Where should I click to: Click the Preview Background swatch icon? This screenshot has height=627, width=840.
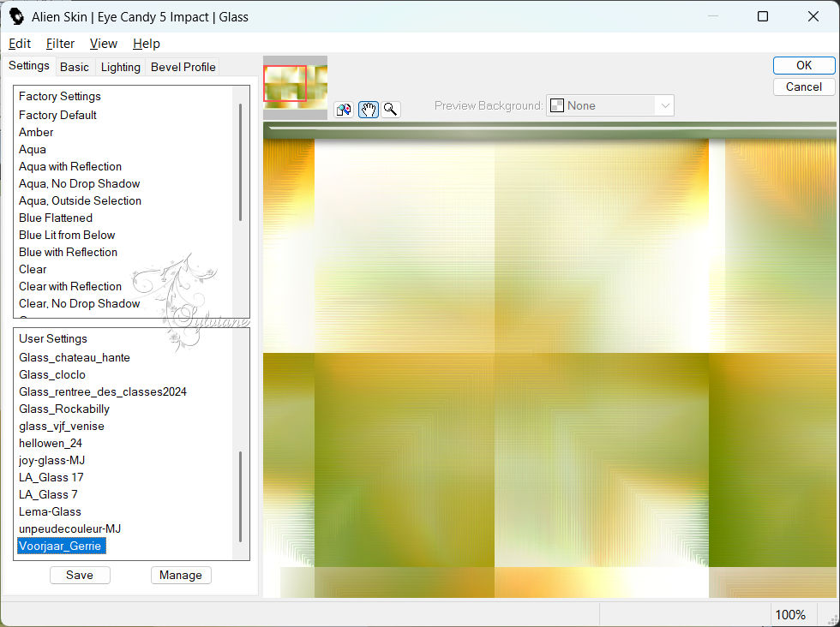[557, 105]
